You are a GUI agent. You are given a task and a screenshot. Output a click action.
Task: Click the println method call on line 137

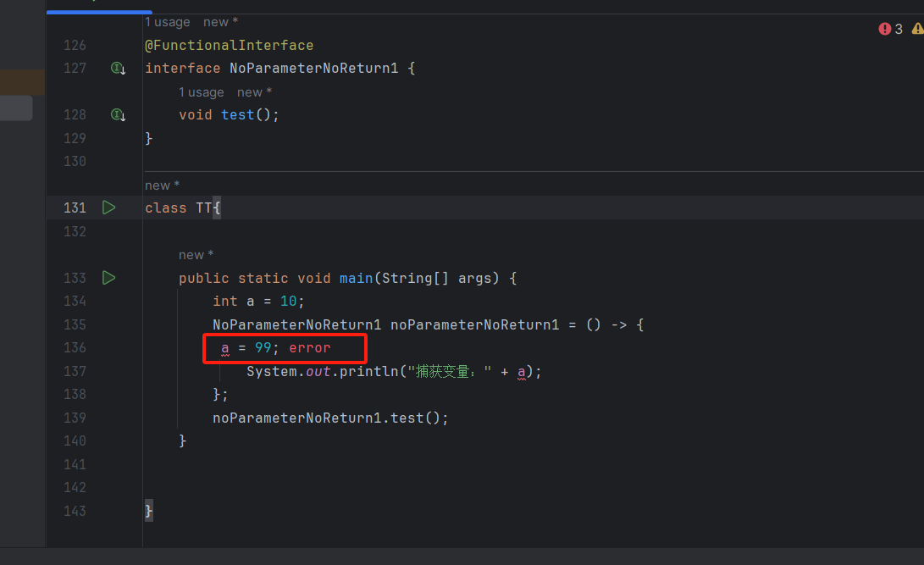369,371
